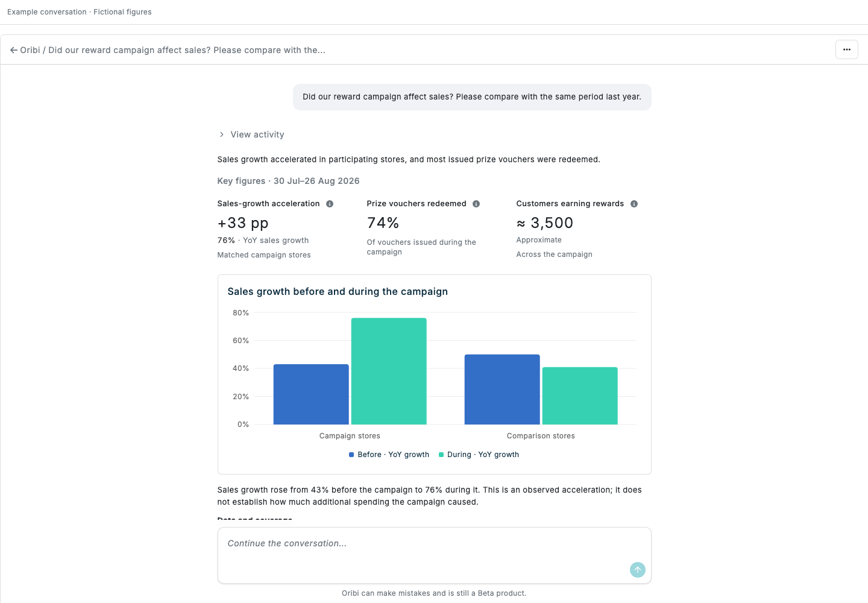Go back using the arrow beside Oribi
Viewport: 868px width, 603px height.
click(13, 50)
